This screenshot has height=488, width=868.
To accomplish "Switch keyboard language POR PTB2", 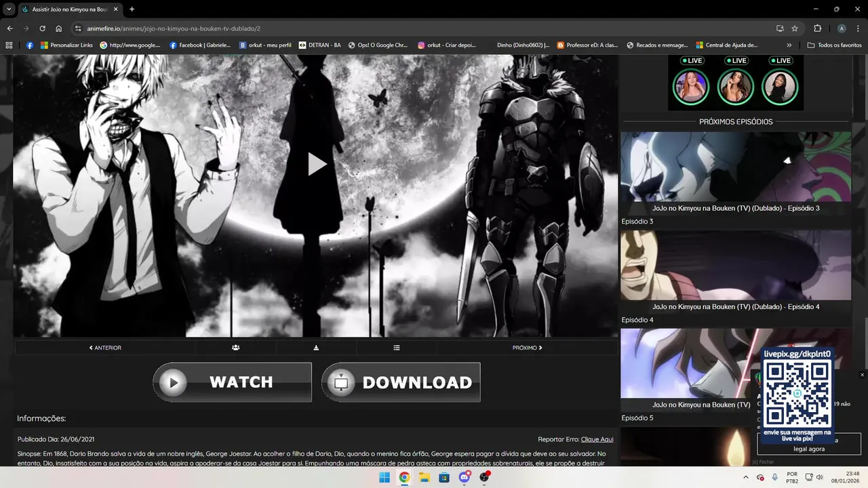I will point(791,477).
